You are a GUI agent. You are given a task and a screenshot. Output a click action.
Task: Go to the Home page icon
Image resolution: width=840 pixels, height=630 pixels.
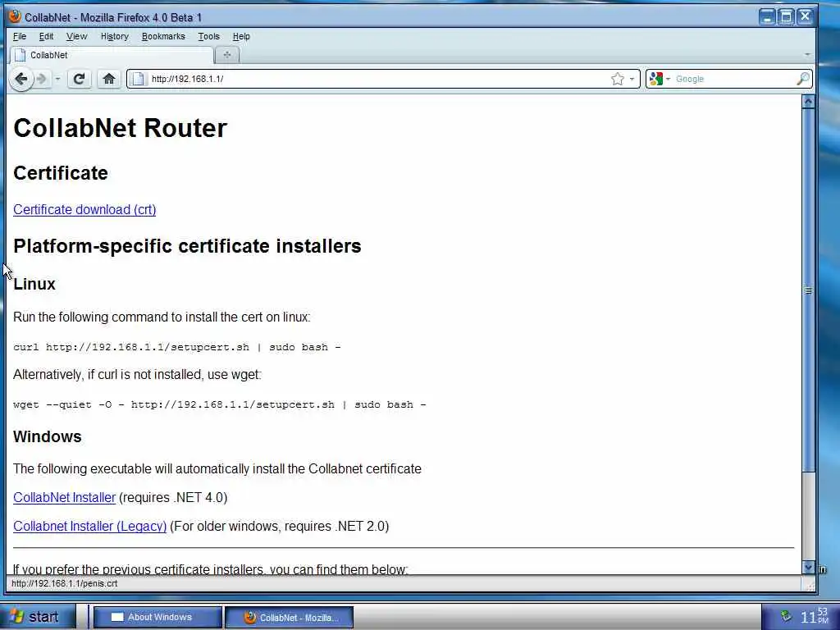tap(109, 80)
